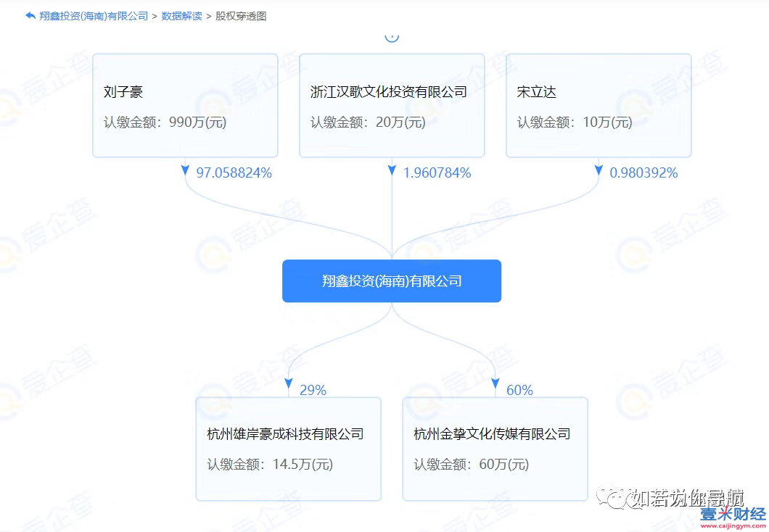Click the blue back arrow icon
Viewport: 769px width, 532px height.
[x=30, y=16]
